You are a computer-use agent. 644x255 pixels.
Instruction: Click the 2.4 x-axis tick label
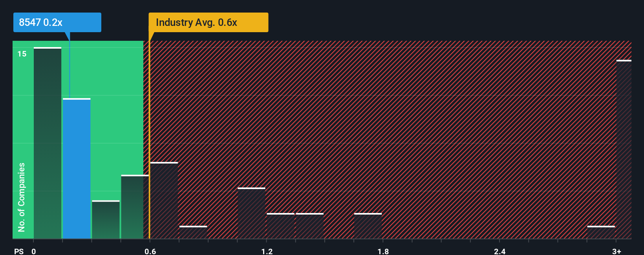pos(500,251)
